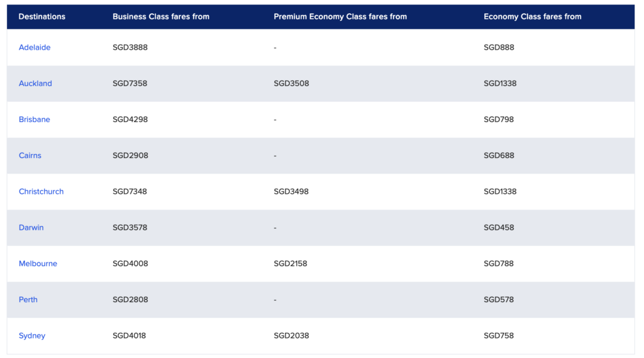Click the SGD3888 Business fare for Adelaide

pyautogui.click(x=130, y=47)
